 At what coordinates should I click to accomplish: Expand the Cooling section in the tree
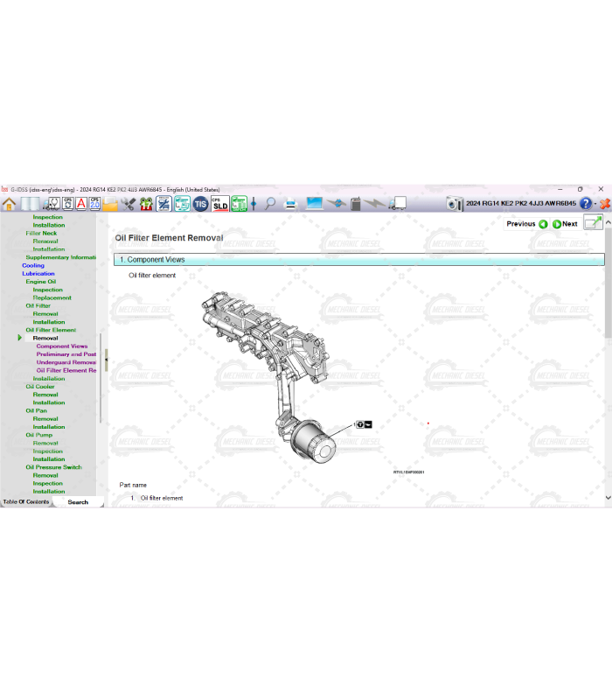[33, 265]
